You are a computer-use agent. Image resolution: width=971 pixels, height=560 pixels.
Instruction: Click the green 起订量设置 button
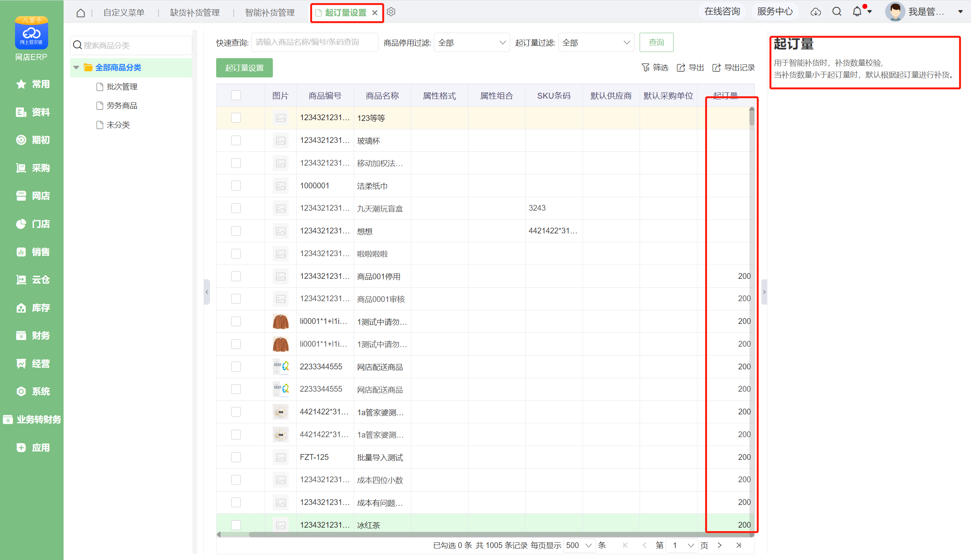tap(244, 68)
